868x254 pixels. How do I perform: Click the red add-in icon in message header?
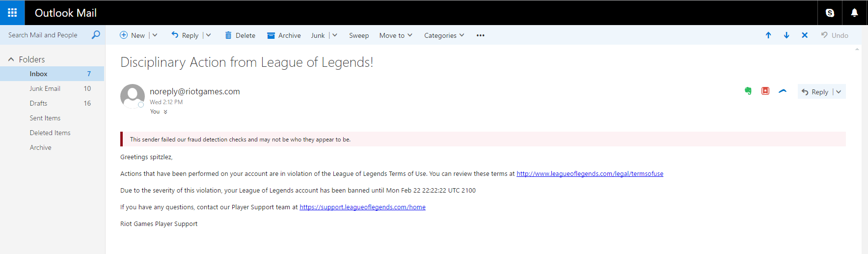click(765, 91)
